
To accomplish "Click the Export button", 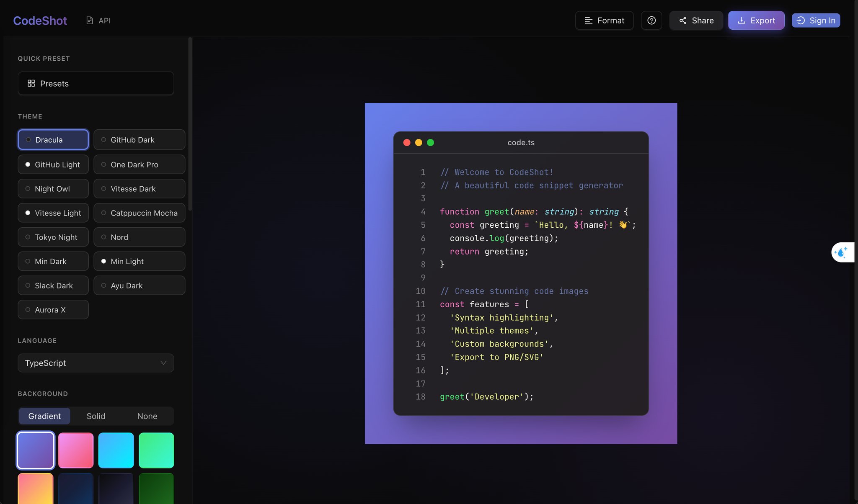I will [x=756, y=21].
